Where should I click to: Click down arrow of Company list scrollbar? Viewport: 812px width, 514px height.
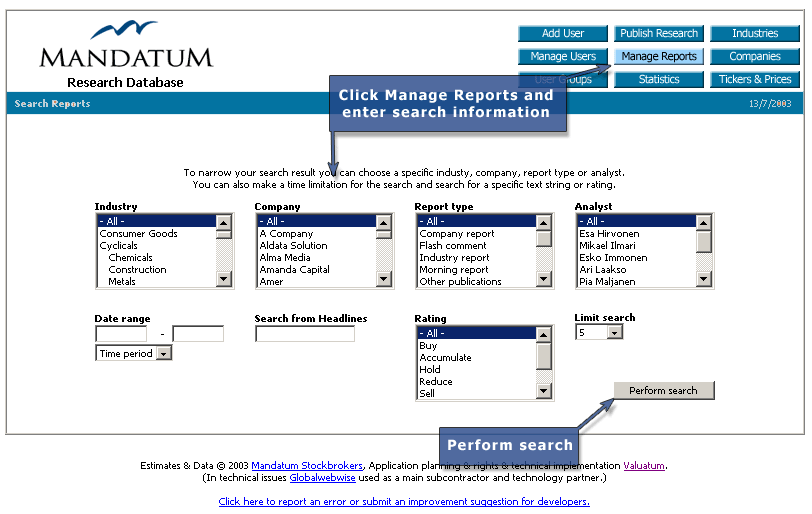click(x=384, y=279)
